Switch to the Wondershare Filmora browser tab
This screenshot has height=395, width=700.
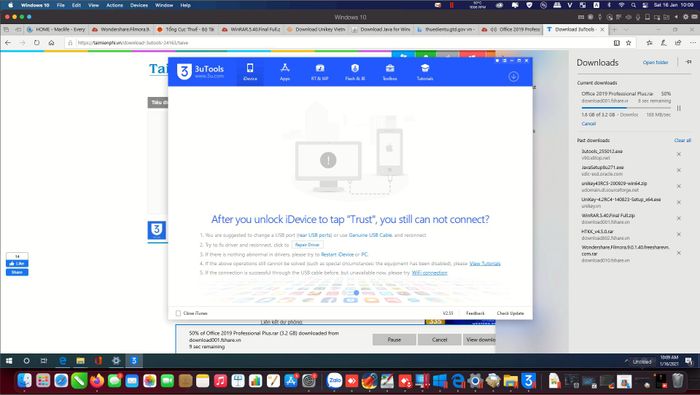(121, 29)
